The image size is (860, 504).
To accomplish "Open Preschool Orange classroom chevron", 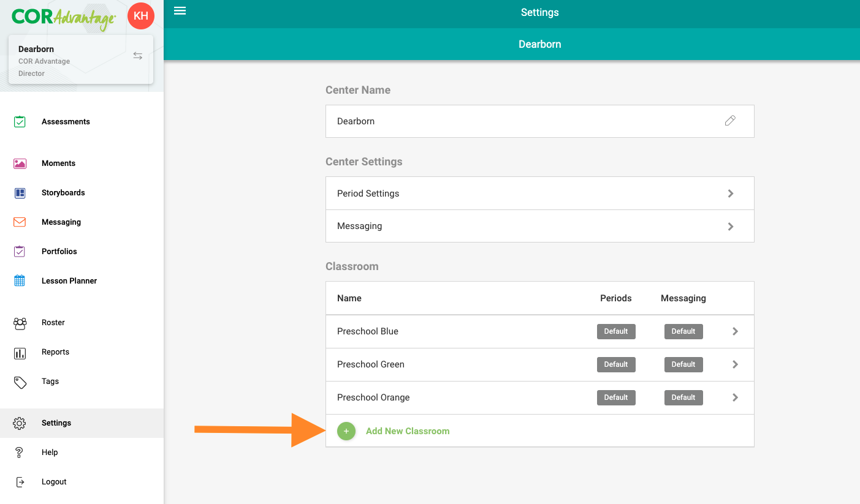I will 735,397.
